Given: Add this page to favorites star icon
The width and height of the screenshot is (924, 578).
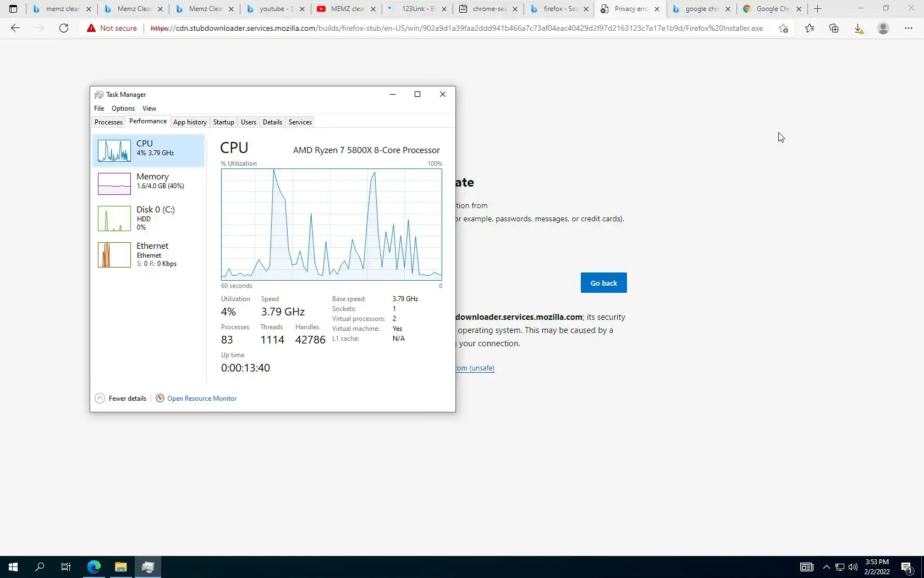Looking at the screenshot, I should click(783, 28).
